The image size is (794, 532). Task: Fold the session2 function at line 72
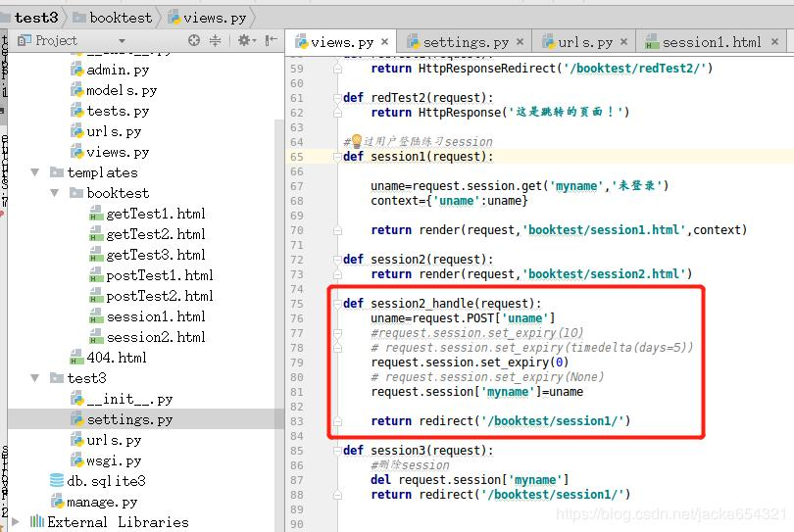(337, 260)
